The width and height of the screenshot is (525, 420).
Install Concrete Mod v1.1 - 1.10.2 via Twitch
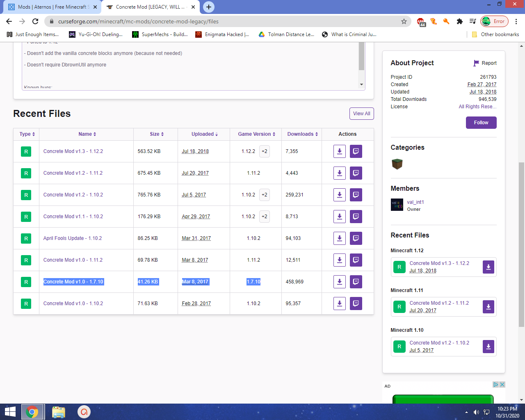click(356, 217)
